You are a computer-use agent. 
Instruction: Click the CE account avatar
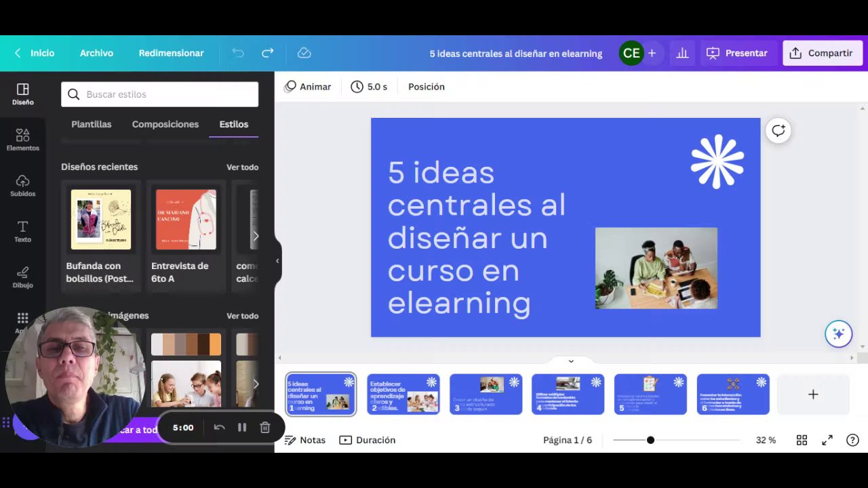pos(631,53)
